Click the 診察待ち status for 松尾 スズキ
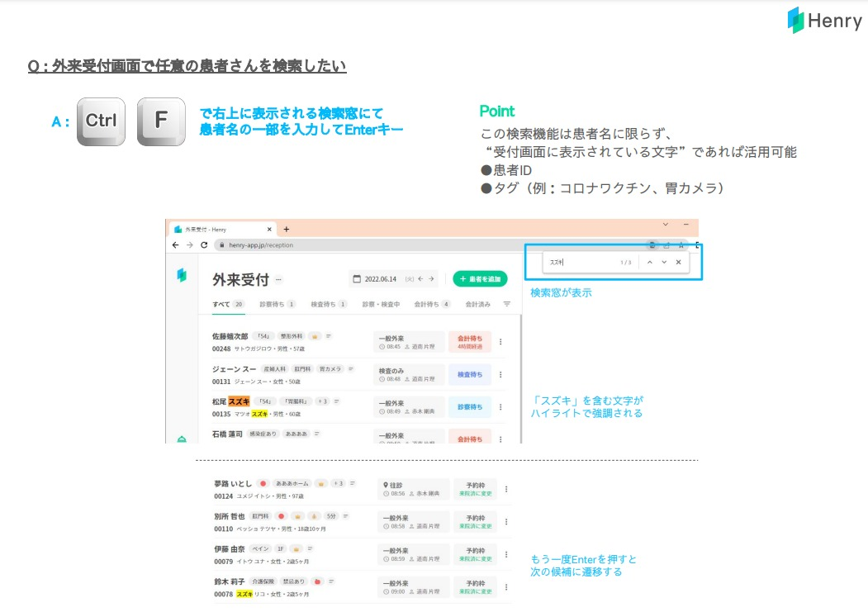 tap(469, 406)
